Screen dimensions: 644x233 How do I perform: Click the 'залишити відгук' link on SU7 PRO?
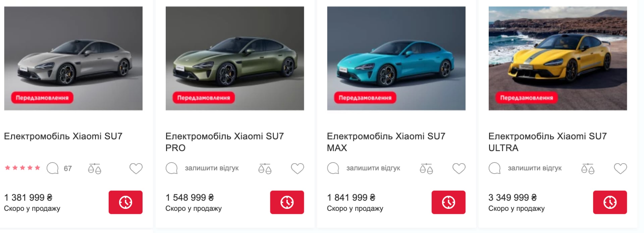[211, 168]
